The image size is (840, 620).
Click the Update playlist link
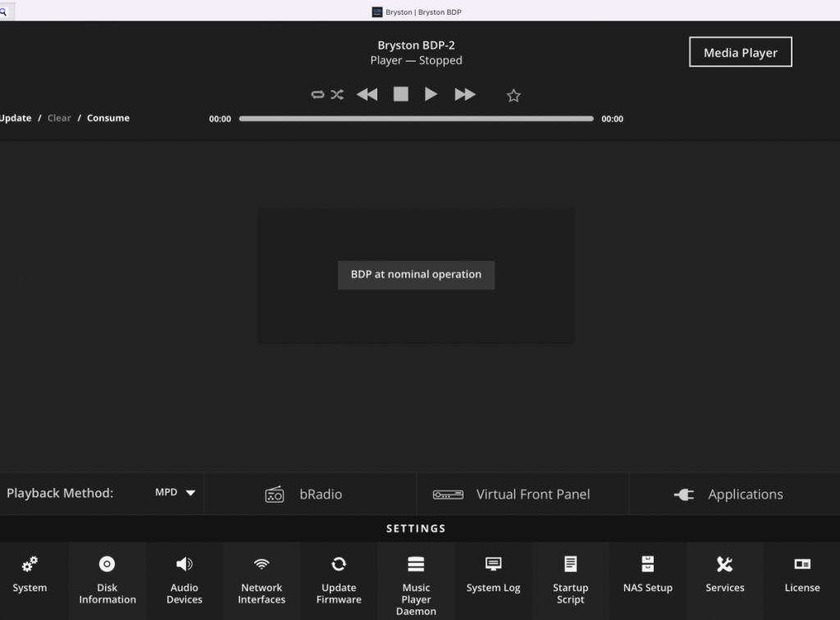pos(15,118)
